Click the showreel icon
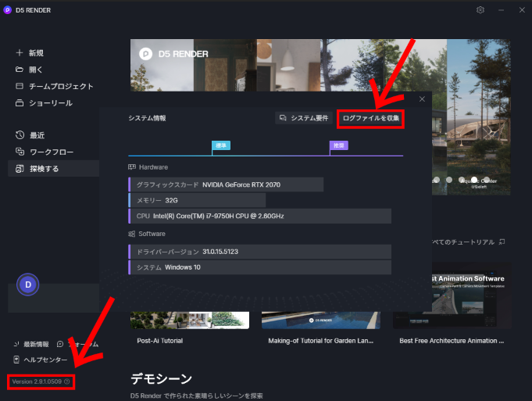The image size is (532, 401). point(20,102)
